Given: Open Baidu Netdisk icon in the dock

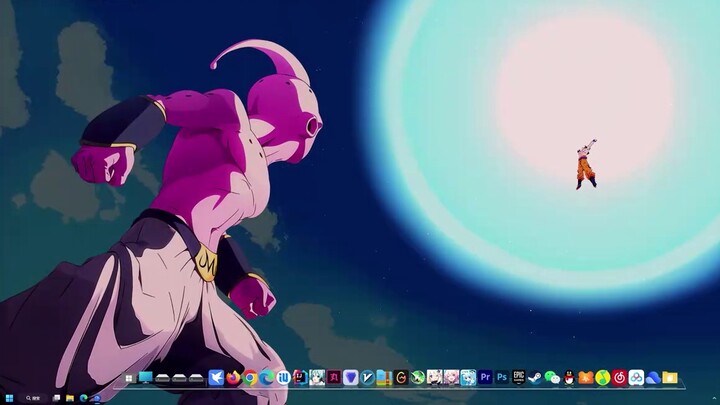Looking at the screenshot, I should 636,377.
